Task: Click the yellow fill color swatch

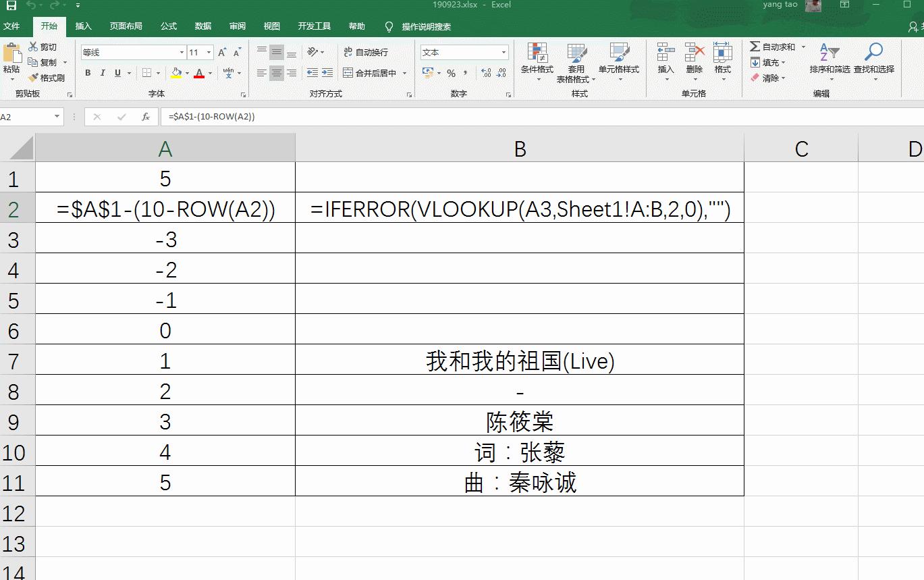Action: coord(176,73)
